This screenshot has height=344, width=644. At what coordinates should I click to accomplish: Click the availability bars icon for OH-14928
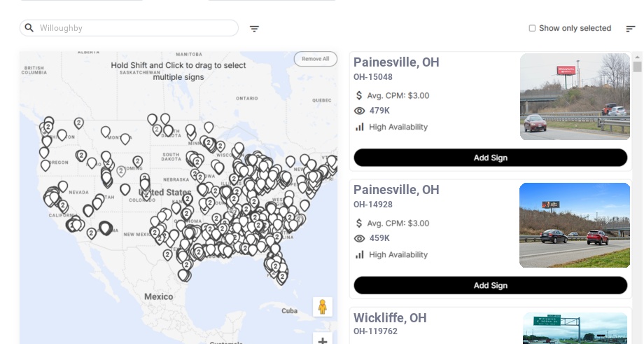360,254
